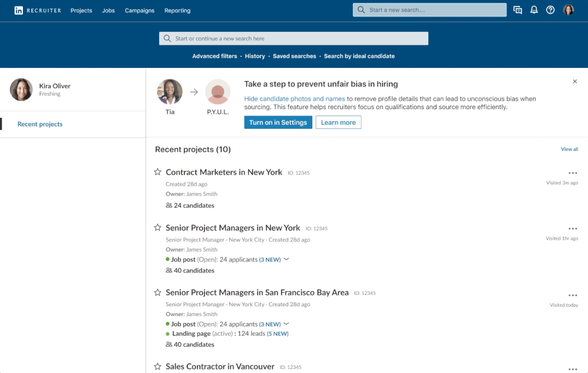Dismiss the unfair bias banner
Viewport: 588px width, 373px height.
click(575, 82)
